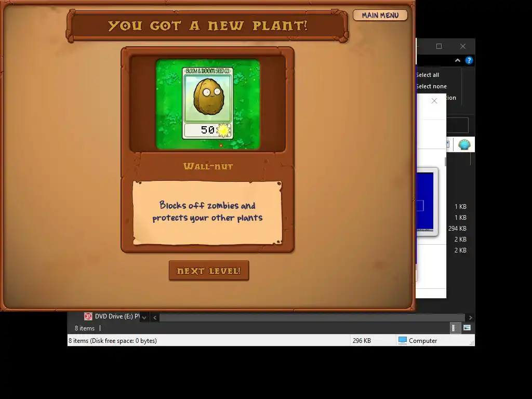Click the blue thumbnail preview behind game
The width and height of the screenshot is (532, 399).
(x=425, y=202)
